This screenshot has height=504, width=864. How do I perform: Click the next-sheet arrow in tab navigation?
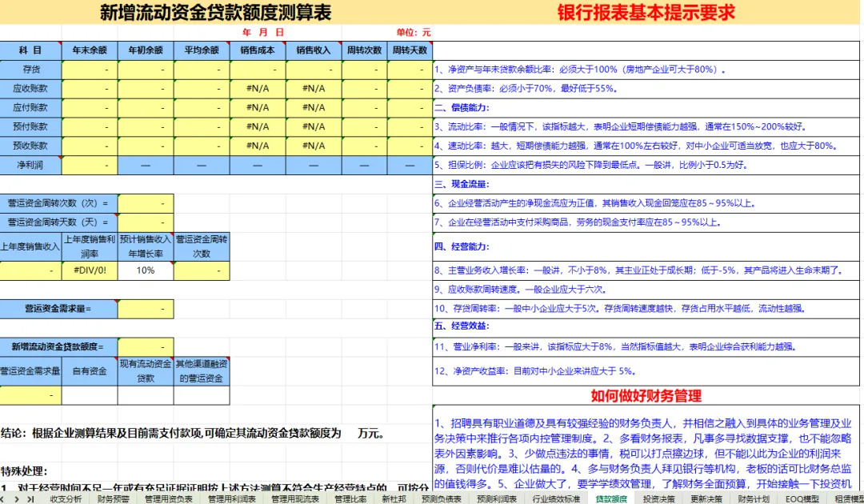(x=18, y=498)
